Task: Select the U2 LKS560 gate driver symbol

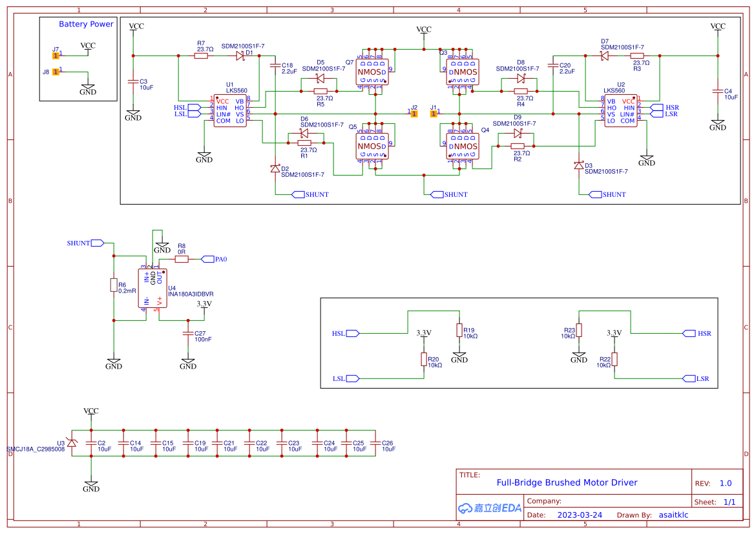Action: click(621, 110)
